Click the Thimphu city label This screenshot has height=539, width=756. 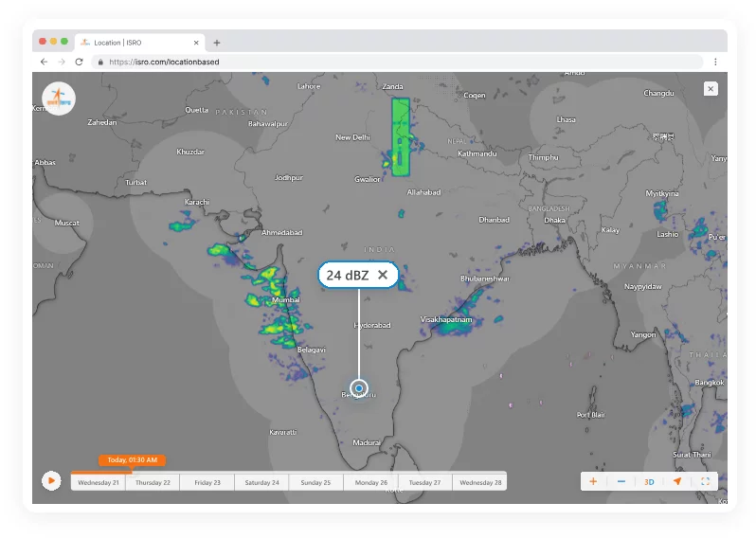click(x=543, y=157)
